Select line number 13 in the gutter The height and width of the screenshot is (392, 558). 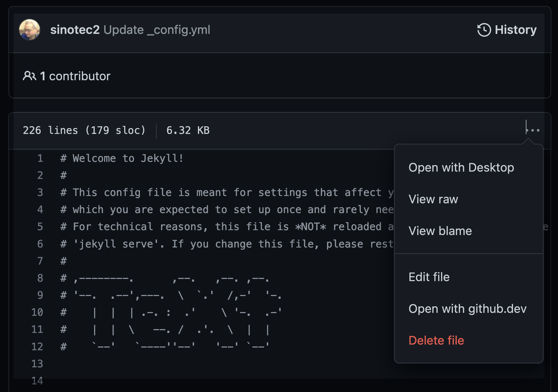pyautogui.click(x=37, y=364)
